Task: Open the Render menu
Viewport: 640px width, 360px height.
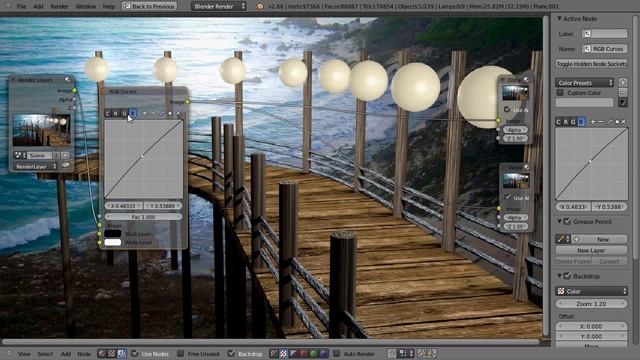Action: (x=59, y=6)
